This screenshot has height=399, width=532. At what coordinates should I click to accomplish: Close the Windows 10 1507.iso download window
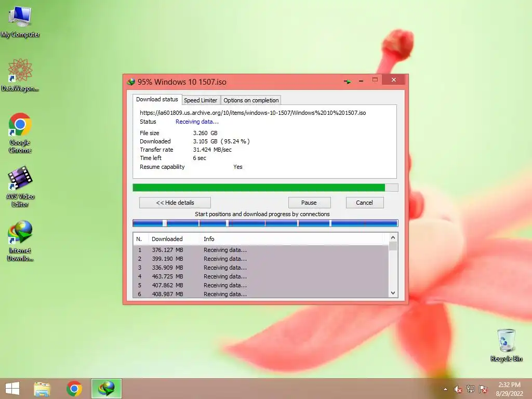(x=394, y=79)
